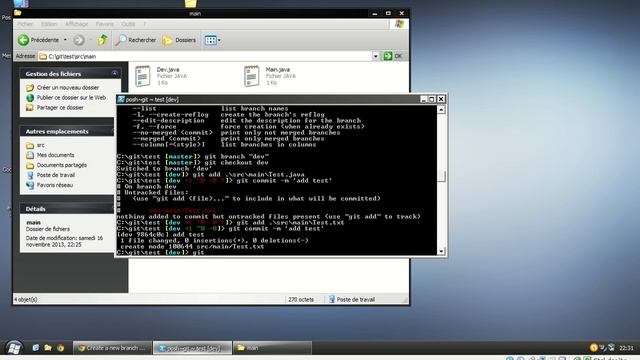Screen dimensions: 640x360
Task: Open Chrome from quick launch
Action: (x=61, y=348)
